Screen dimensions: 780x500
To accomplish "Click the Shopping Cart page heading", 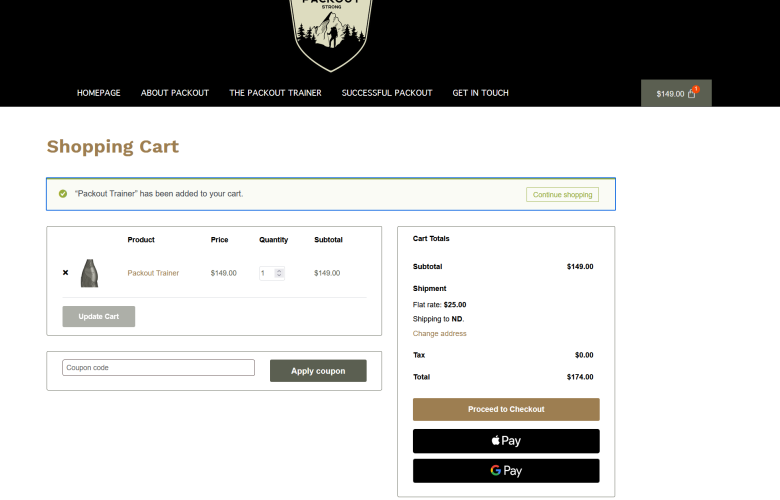I will click(x=113, y=147).
